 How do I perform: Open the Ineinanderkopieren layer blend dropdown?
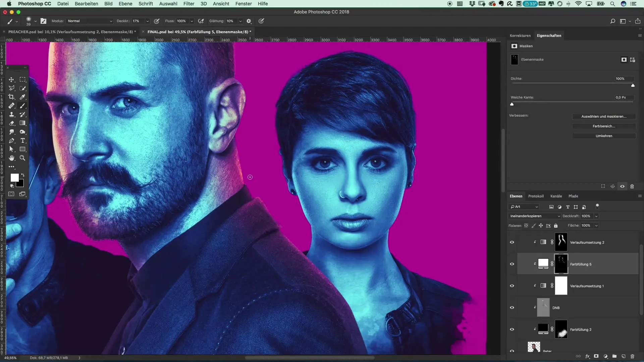535,216
